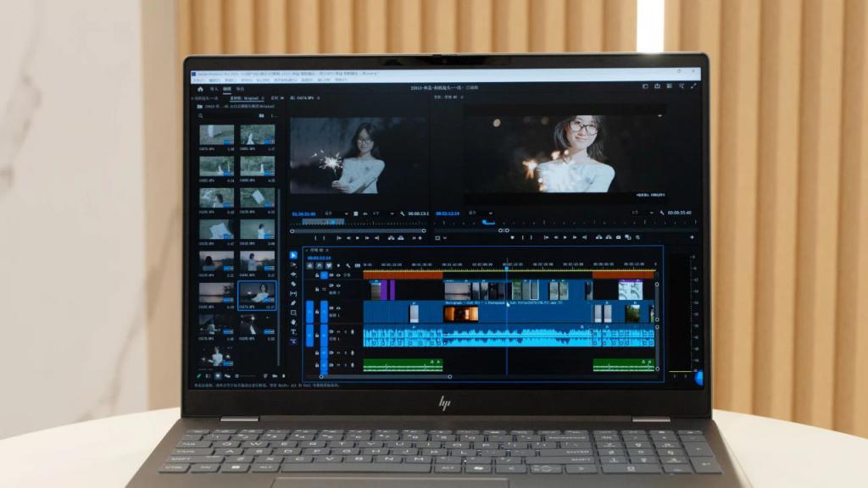Open the Help menu in menu bar
Image resolution: width=868 pixels, height=488 pixels.
341,80
